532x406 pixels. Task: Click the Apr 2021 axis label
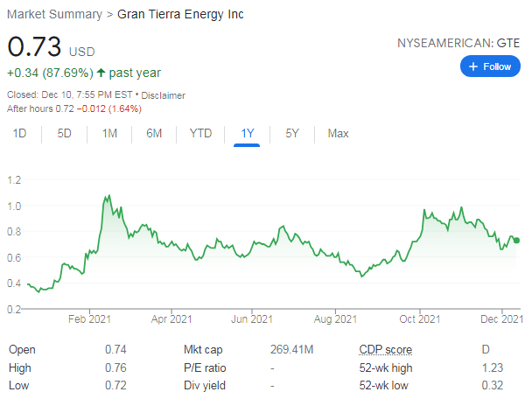171,319
